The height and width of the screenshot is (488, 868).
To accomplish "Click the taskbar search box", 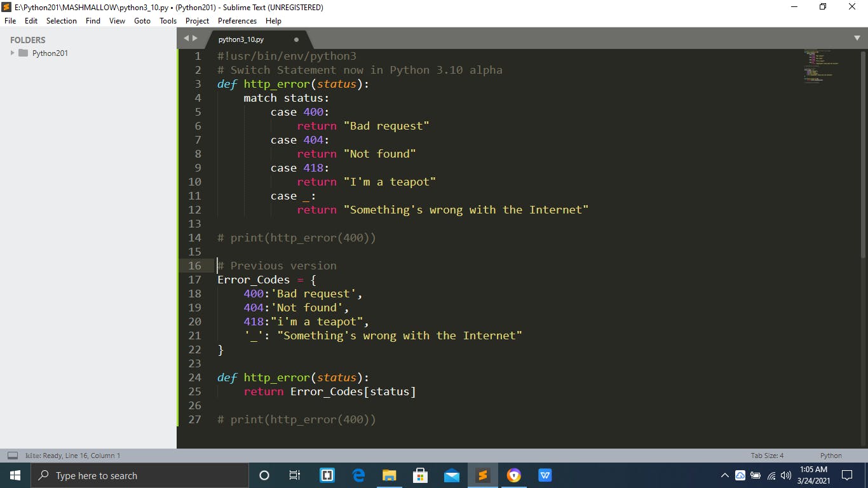I will pos(140,475).
